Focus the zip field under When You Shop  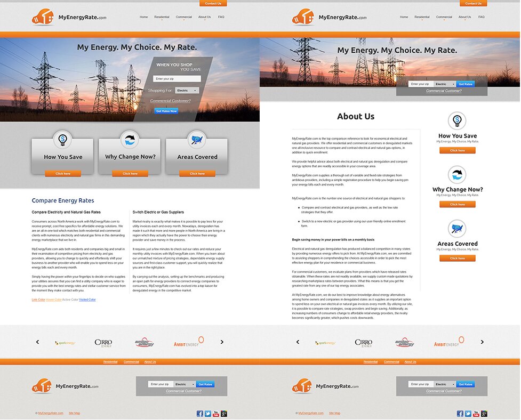177,79
